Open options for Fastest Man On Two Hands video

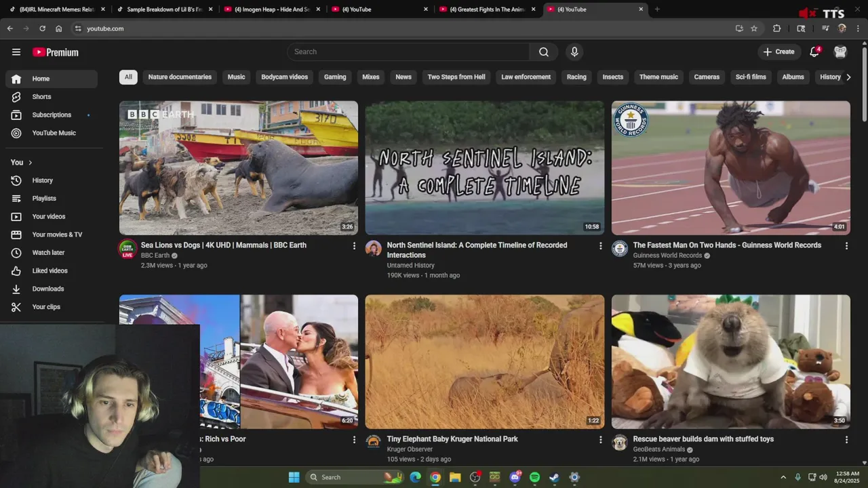point(846,246)
